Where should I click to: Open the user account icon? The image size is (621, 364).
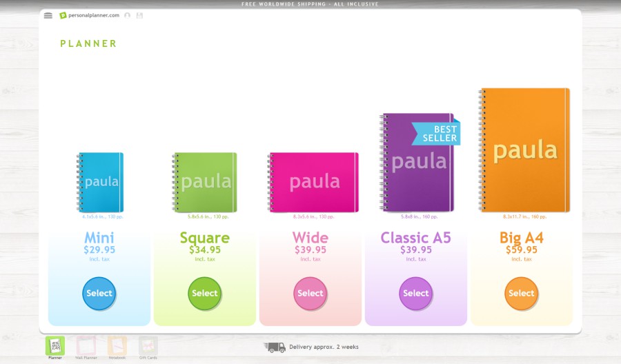[127, 15]
